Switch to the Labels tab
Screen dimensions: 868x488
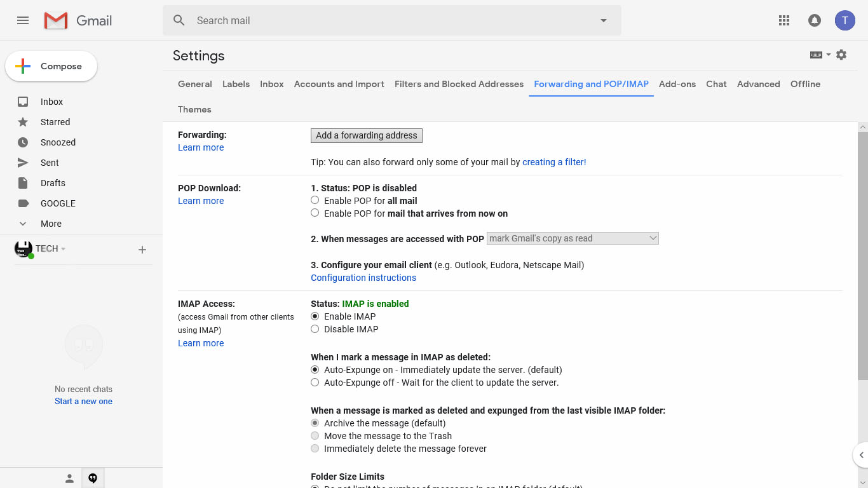[x=236, y=84]
